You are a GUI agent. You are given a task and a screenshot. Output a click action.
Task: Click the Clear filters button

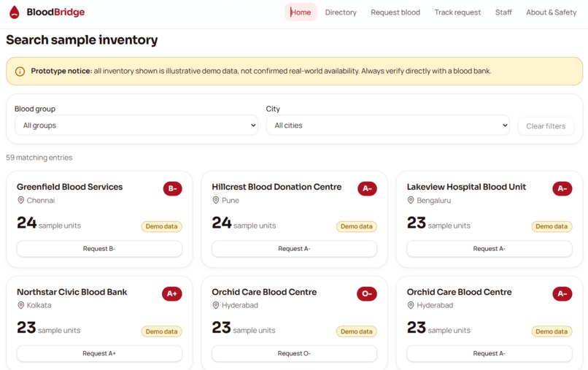[x=546, y=126]
